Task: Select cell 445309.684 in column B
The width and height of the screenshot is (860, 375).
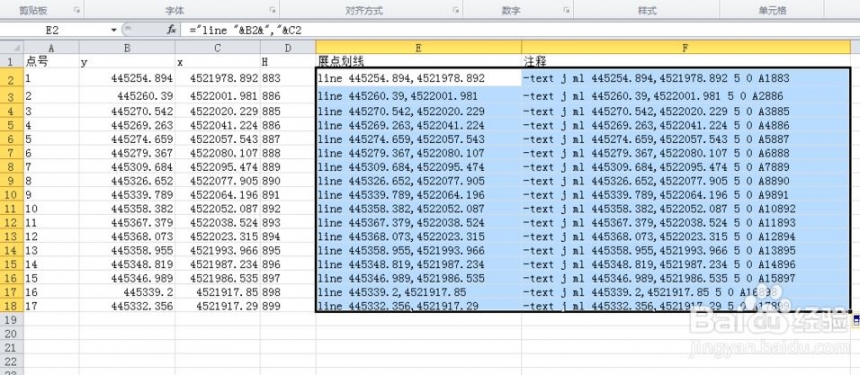Action: click(x=127, y=167)
